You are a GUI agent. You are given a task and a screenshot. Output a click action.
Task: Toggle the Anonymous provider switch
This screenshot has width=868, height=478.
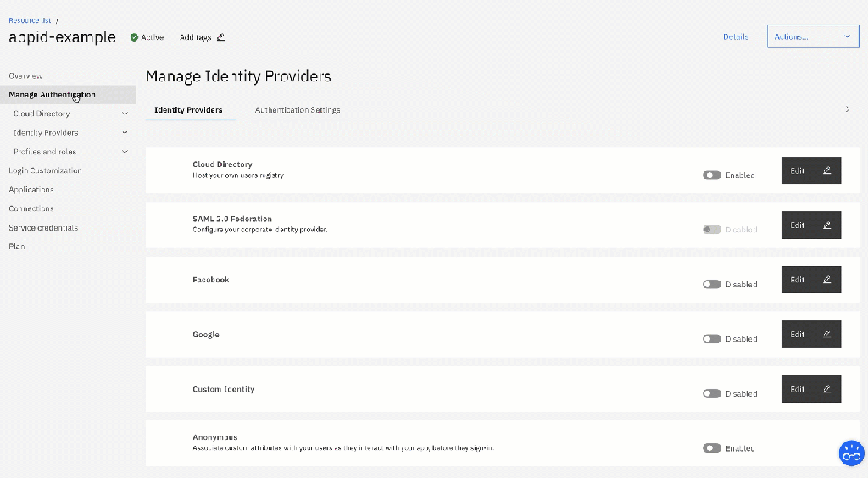point(711,448)
